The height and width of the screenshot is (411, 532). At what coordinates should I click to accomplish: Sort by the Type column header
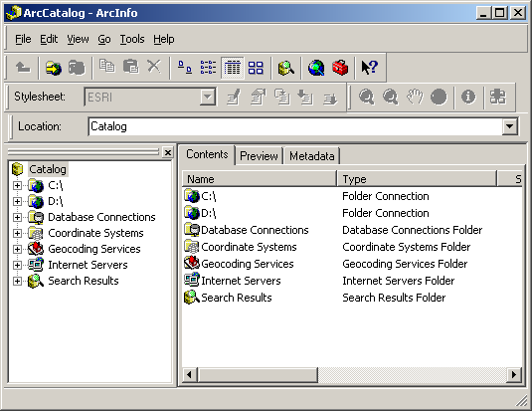tap(417, 179)
